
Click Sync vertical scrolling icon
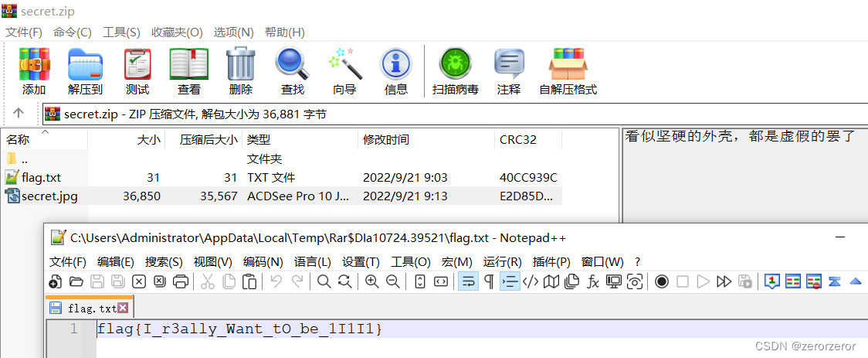click(x=419, y=281)
